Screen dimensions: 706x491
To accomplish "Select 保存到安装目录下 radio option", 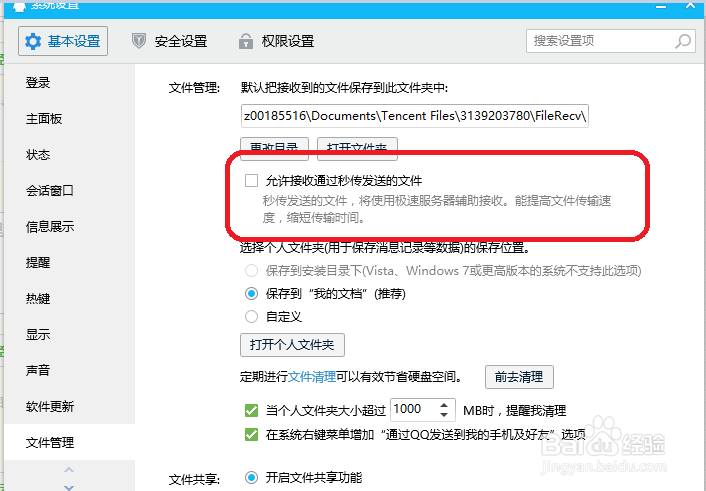I will 251,271.
